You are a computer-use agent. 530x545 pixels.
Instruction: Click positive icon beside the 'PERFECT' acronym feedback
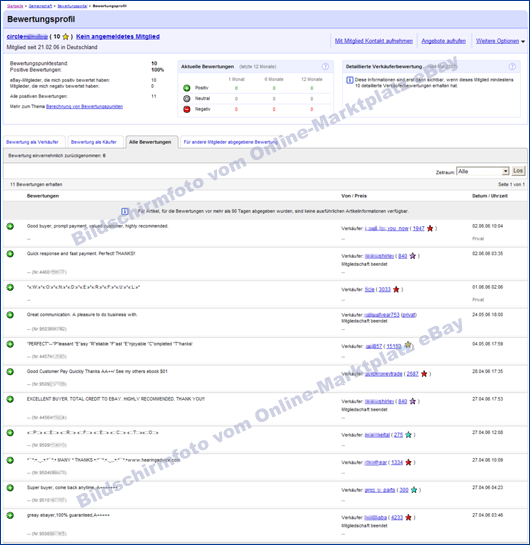pyautogui.click(x=10, y=344)
